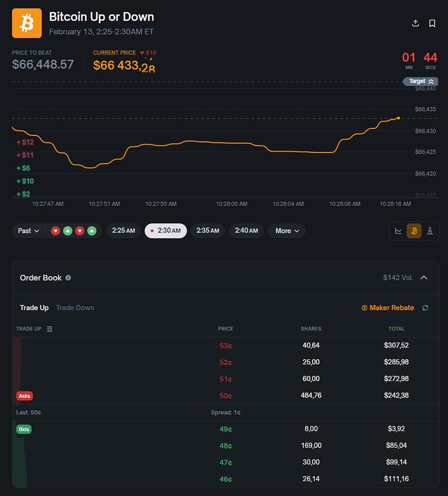This screenshot has height=496, width=448.
Task: Click the SHARES column header
Action: 311,329
